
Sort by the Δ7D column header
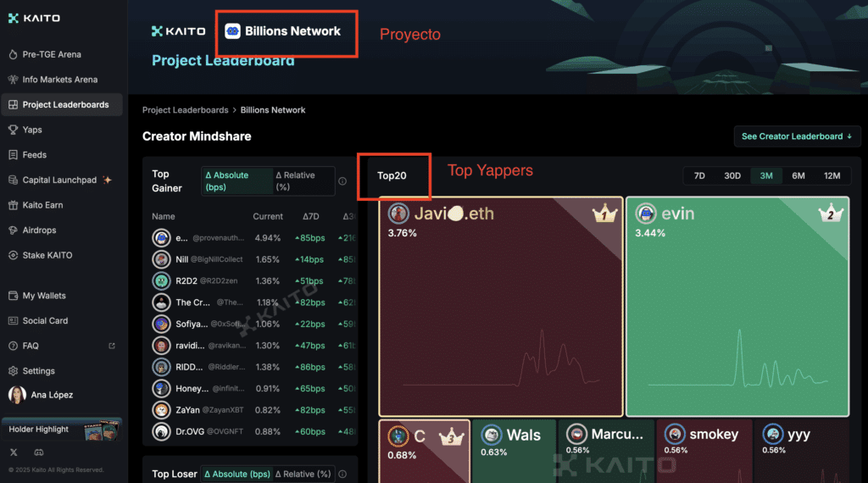click(x=310, y=216)
